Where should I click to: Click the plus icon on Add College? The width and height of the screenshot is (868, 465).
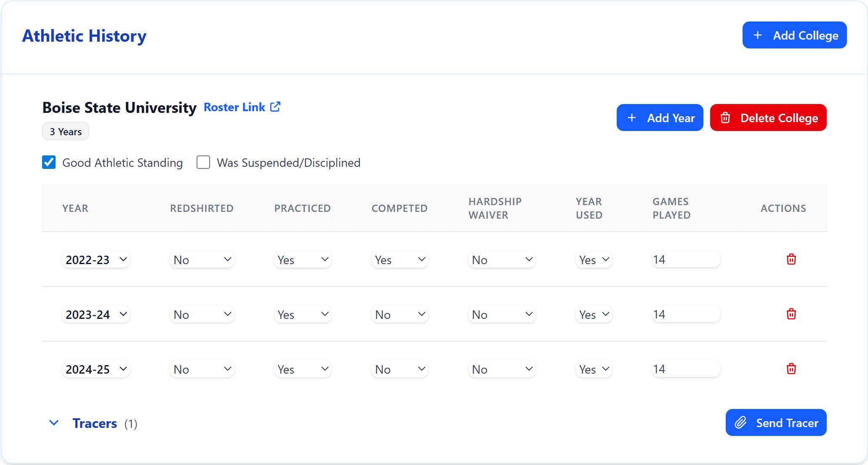click(x=757, y=35)
